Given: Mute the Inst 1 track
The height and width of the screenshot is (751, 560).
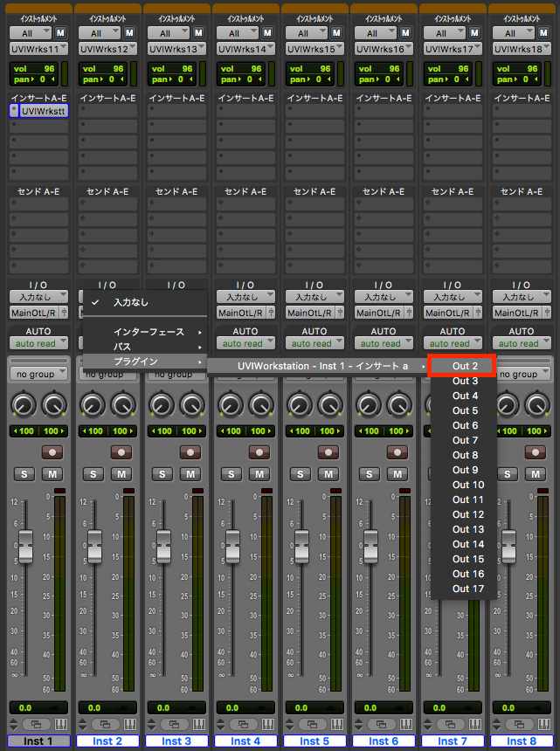Looking at the screenshot, I should tap(52, 474).
